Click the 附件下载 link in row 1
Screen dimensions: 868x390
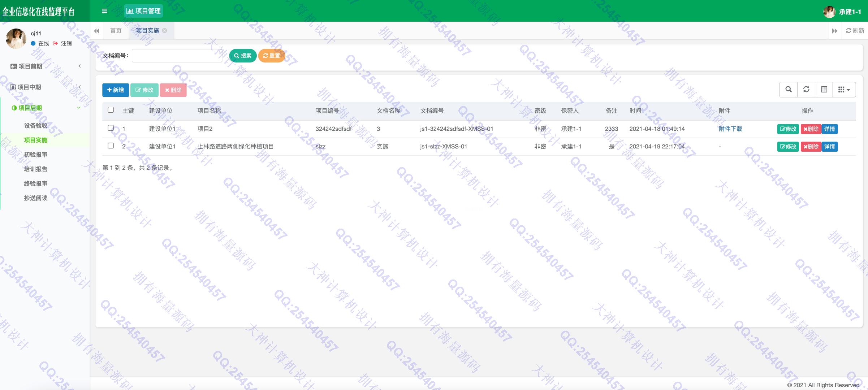click(x=730, y=129)
